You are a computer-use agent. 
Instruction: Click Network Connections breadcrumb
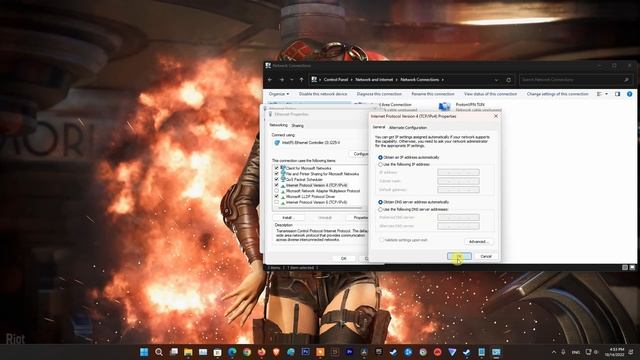(x=419, y=80)
